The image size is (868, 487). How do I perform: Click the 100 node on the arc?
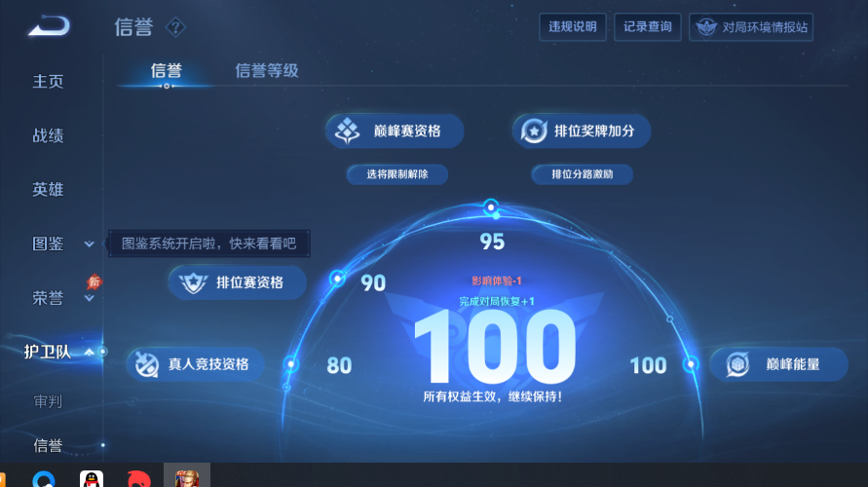[691, 364]
